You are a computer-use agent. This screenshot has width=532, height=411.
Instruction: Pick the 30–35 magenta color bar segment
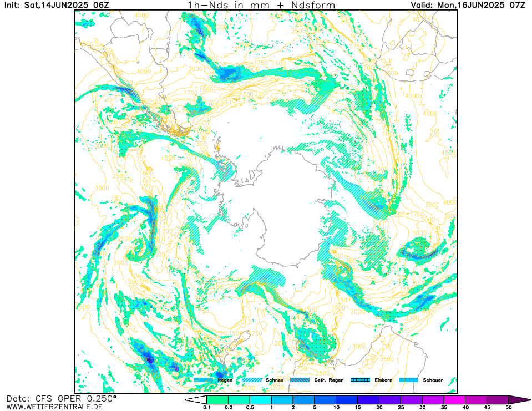[x=433, y=400]
